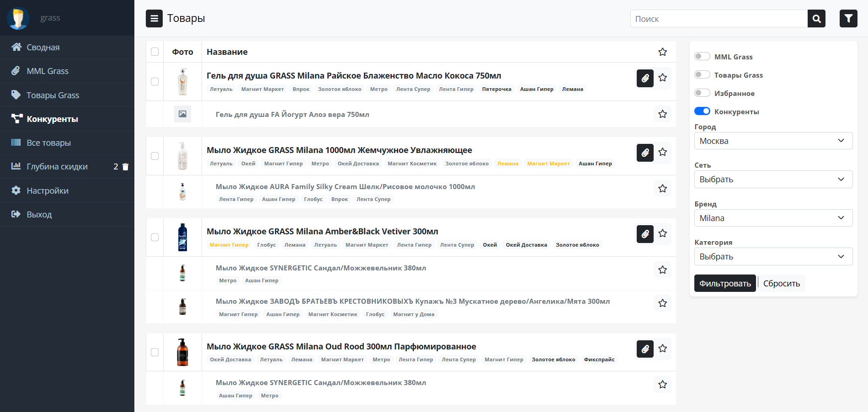Open Настройки in the sidebar menu

coord(48,191)
